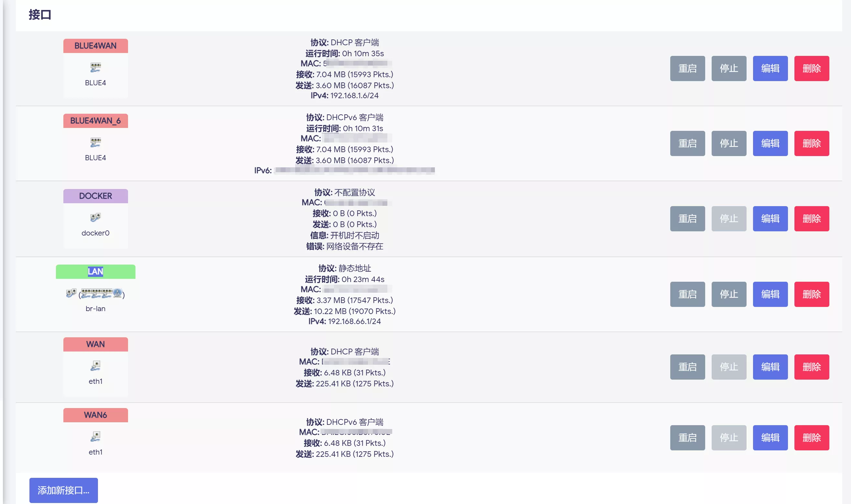Click the purple DOCKER zone label
851x504 pixels.
(x=95, y=196)
